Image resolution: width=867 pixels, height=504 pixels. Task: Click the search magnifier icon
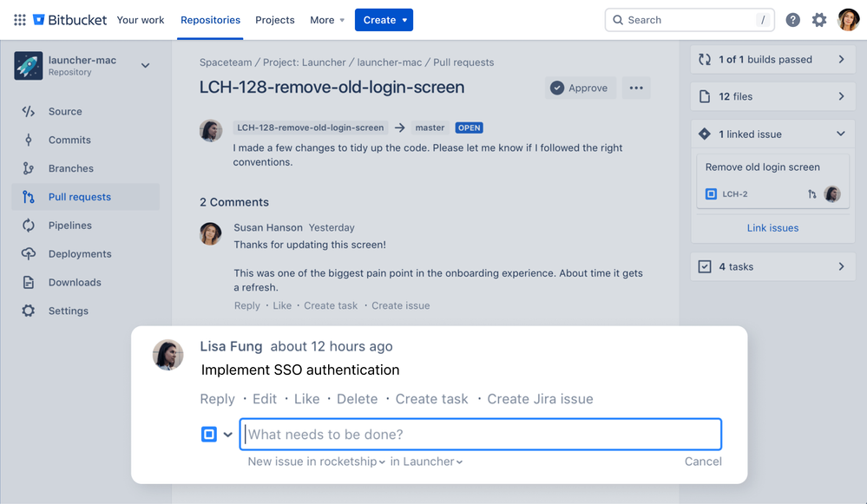point(618,20)
